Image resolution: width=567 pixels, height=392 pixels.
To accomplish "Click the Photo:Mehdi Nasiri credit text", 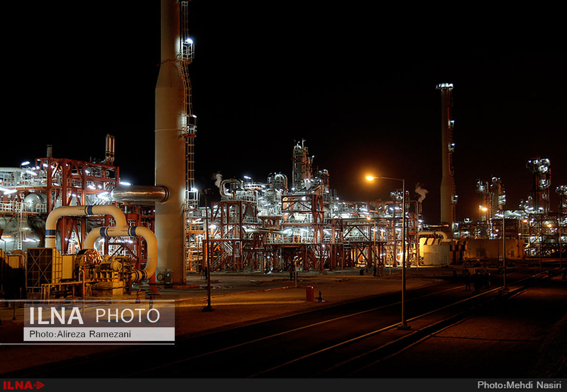I will pos(519,385).
